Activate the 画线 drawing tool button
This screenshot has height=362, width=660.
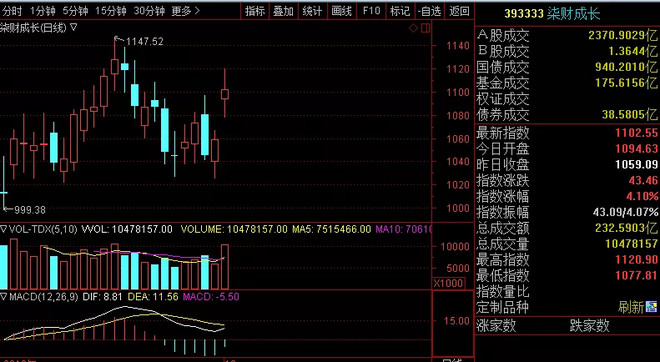[x=341, y=11]
